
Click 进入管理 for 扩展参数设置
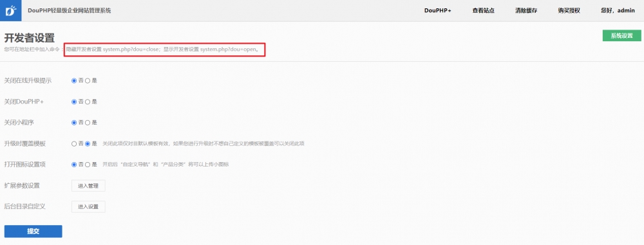88,185
